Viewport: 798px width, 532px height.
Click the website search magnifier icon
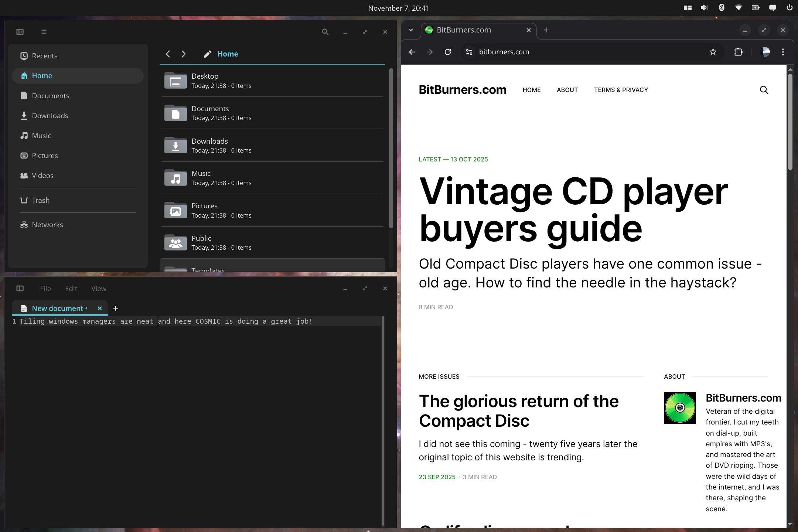click(x=764, y=90)
